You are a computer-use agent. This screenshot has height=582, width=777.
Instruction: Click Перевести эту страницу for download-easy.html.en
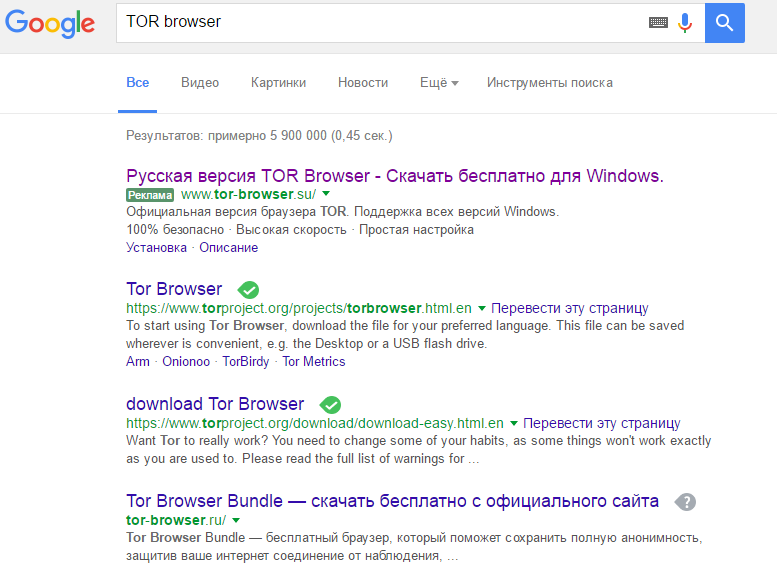(x=602, y=423)
